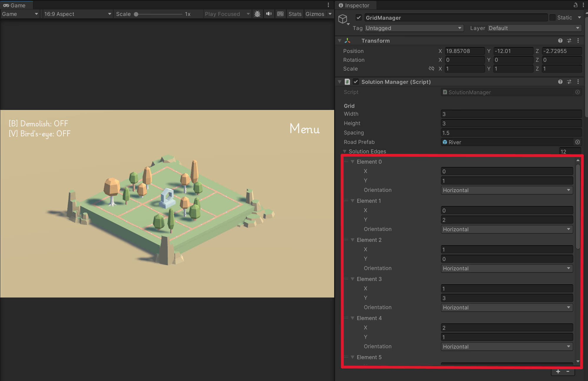The image size is (588, 381).
Task: Open the Gizmos dropdown arrow
Action: click(330, 14)
